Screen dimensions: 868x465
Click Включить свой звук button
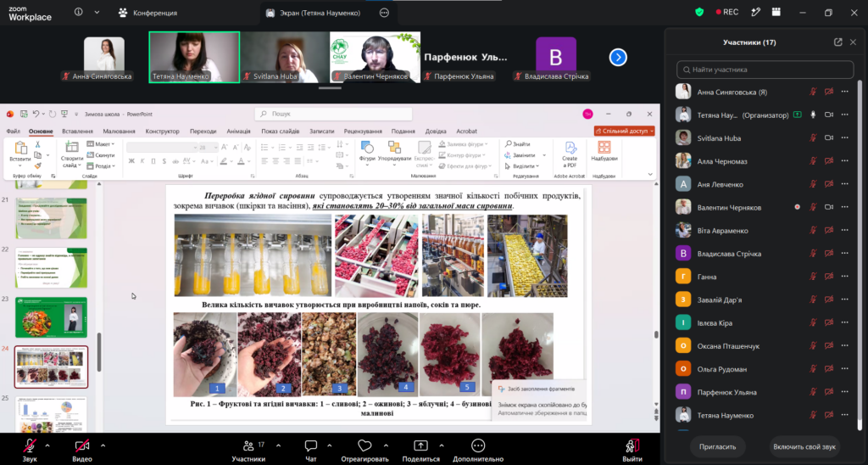tap(805, 446)
